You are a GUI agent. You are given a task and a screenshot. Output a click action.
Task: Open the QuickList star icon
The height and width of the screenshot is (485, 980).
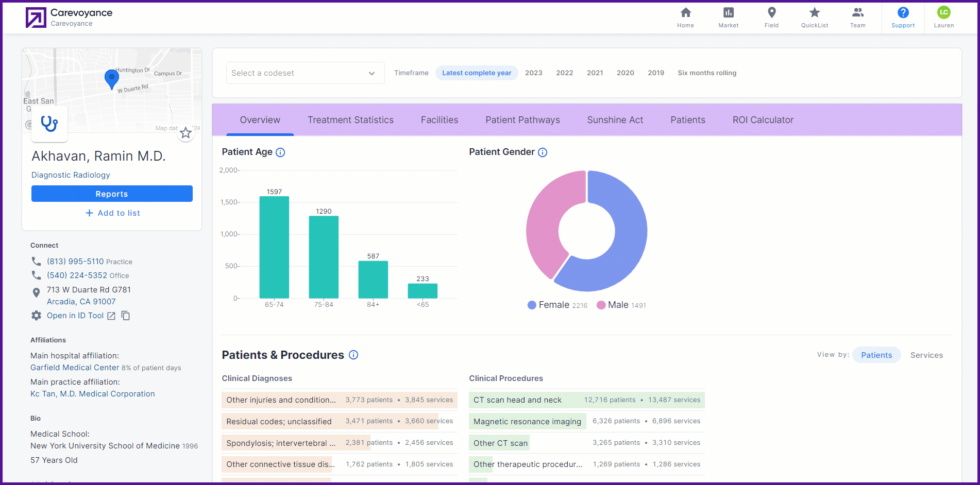click(814, 12)
